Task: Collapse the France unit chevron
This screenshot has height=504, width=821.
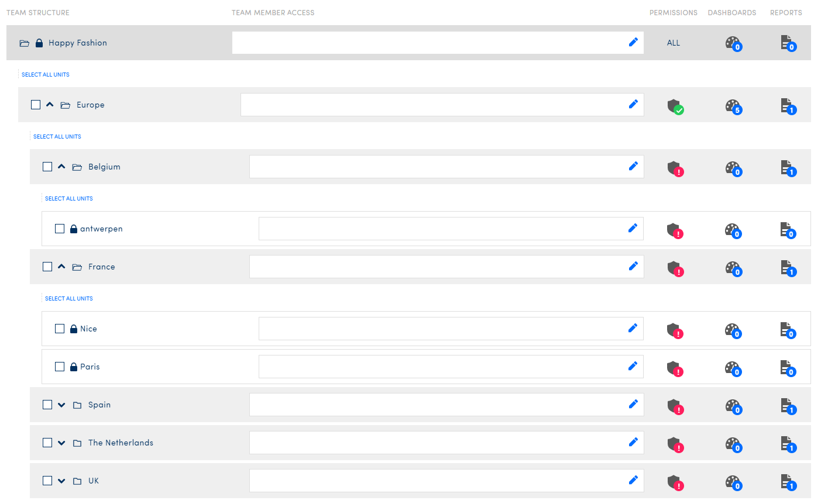Action: click(61, 267)
